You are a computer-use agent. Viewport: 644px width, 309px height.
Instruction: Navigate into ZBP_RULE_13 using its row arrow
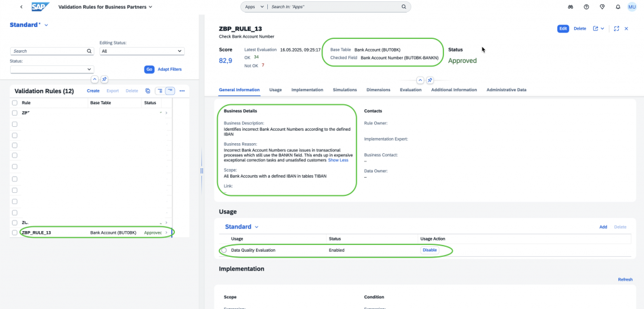166,232
